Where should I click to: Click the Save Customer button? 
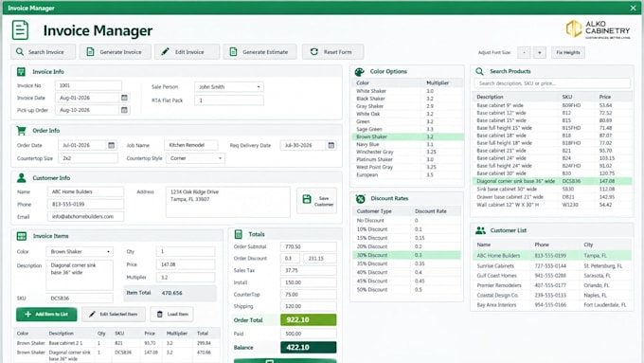click(x=316, y=201)
